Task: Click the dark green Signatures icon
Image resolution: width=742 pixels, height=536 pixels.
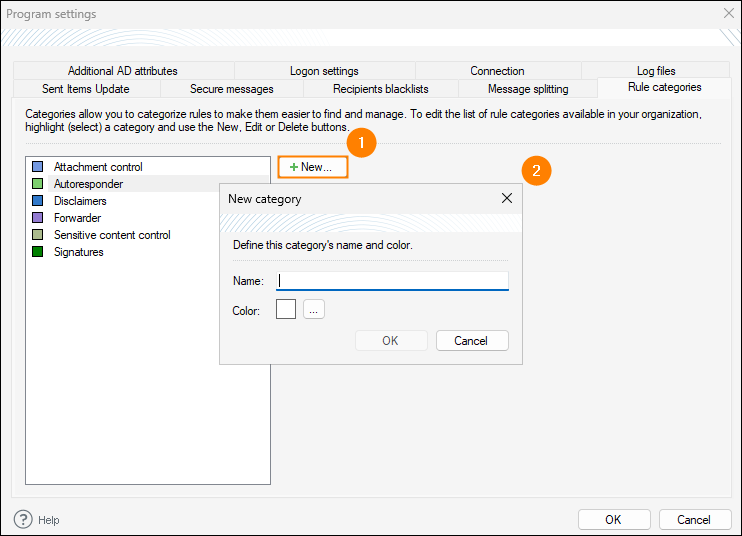Action: [x=38, y=252]
